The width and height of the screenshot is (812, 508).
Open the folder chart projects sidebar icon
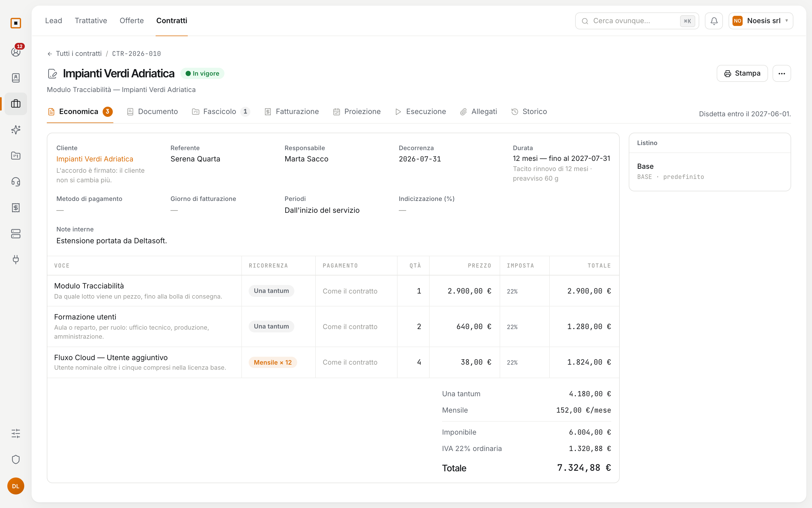click(16, 156)
